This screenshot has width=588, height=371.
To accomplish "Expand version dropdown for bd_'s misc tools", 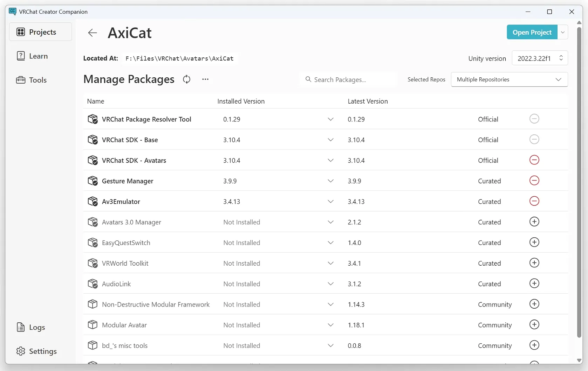I will pos(330,345).
